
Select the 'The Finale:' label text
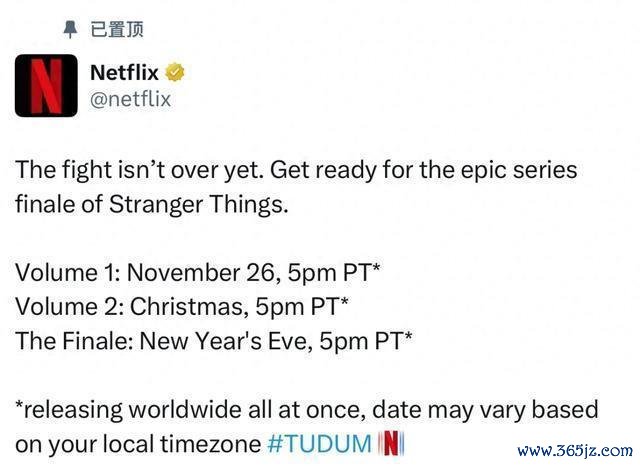pyautogui.click(x=74, y=341)
